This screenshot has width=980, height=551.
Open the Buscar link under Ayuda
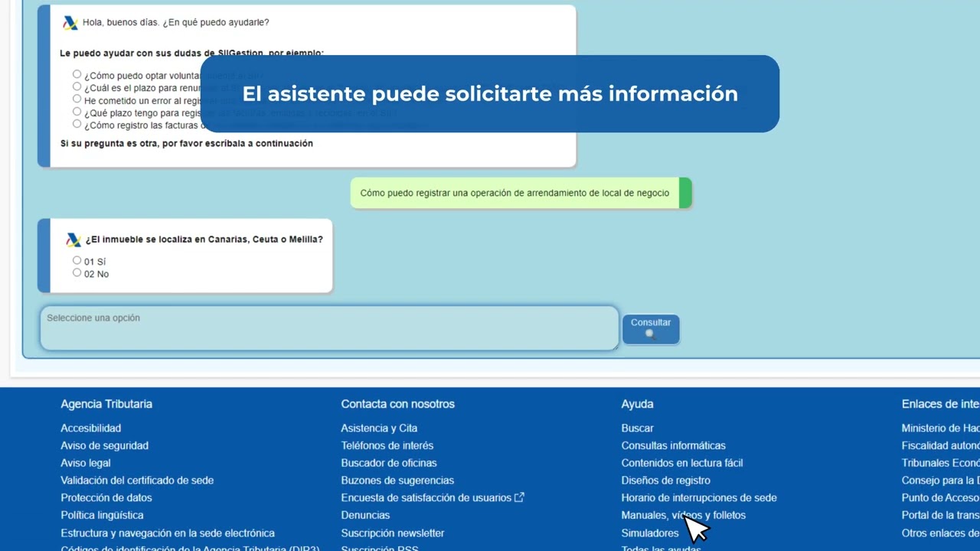tap(638, 428)
